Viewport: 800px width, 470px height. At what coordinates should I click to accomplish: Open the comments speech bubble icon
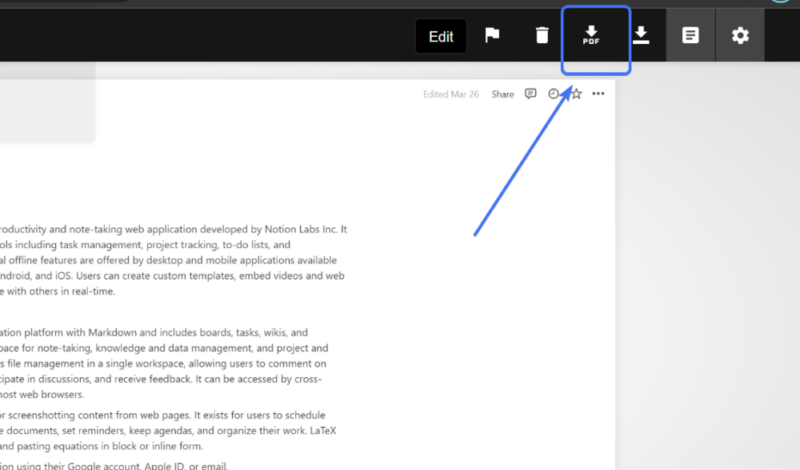point(531,94)
